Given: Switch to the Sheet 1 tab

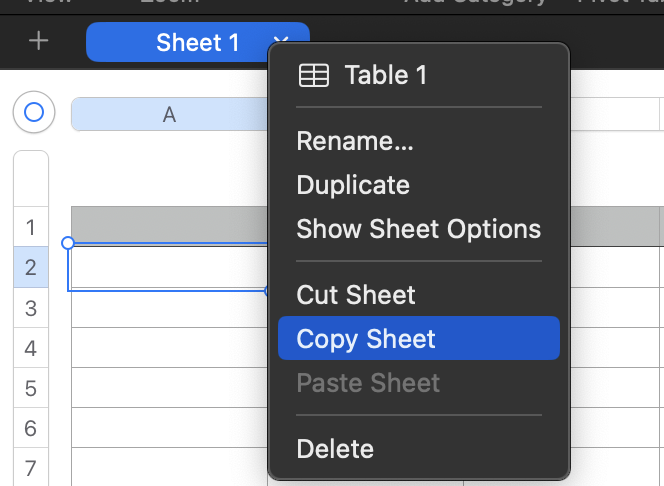Looking at the screenshot, I should click(x=197, y=43).
